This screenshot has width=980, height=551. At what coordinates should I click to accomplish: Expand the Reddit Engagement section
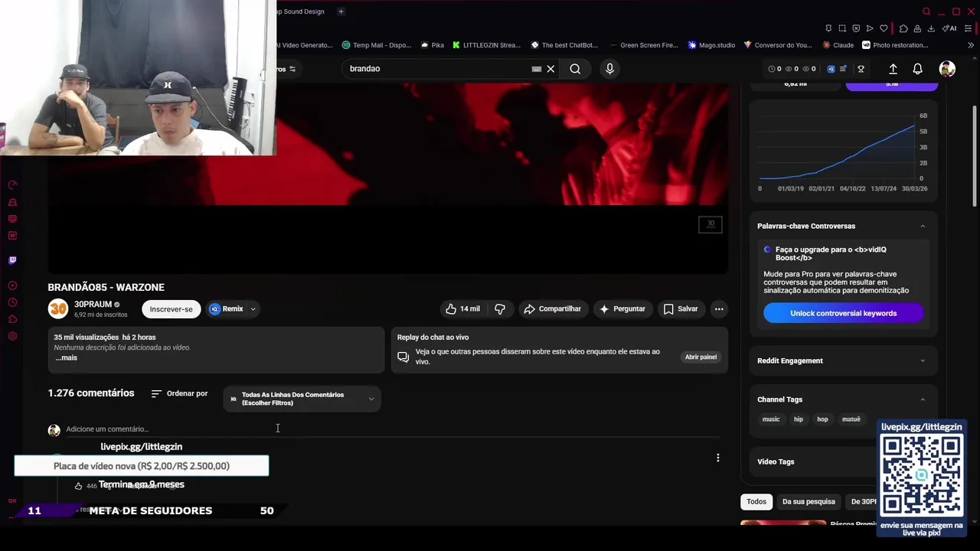click(x=922, y=361)
